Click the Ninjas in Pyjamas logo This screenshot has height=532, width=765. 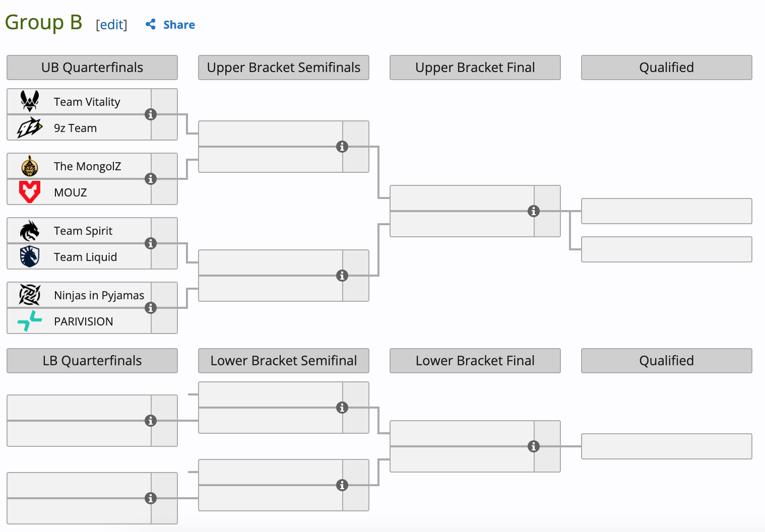click(30, 295)
